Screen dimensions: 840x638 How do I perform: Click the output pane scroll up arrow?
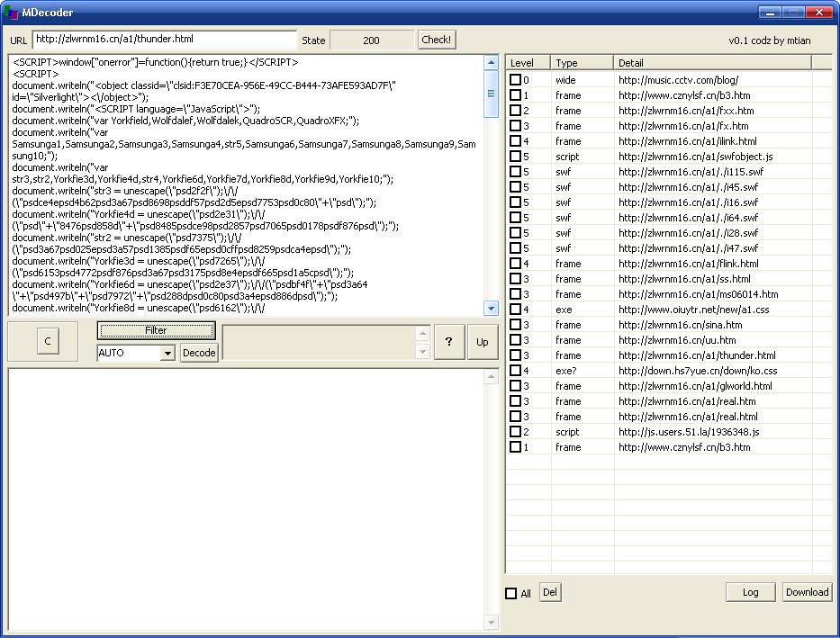pyautogui.click(x=491, y=377)
